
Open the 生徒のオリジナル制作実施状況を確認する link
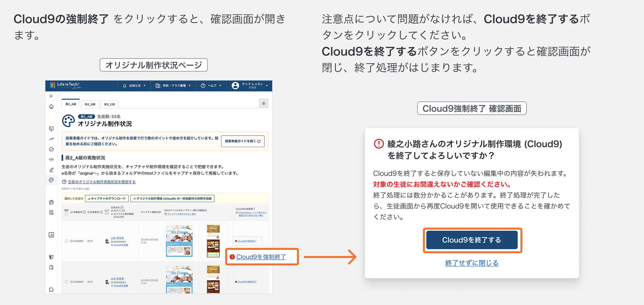pos(102,182)
